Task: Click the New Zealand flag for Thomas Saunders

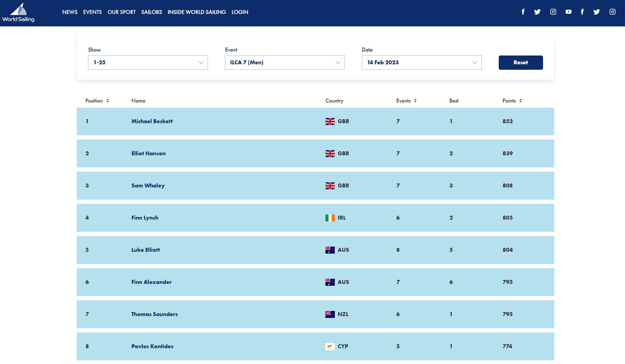Action: pos(330,314)
